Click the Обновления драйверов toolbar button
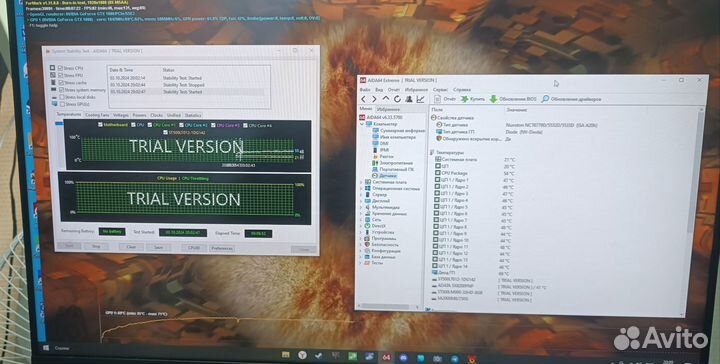Viewport: 720px width, 364px height. point(571,99)
